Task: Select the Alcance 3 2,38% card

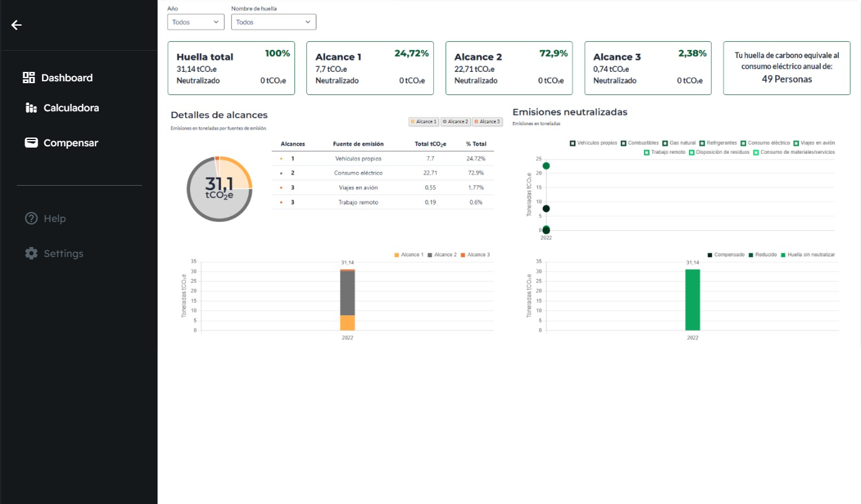Action: (x=648, y=68)
